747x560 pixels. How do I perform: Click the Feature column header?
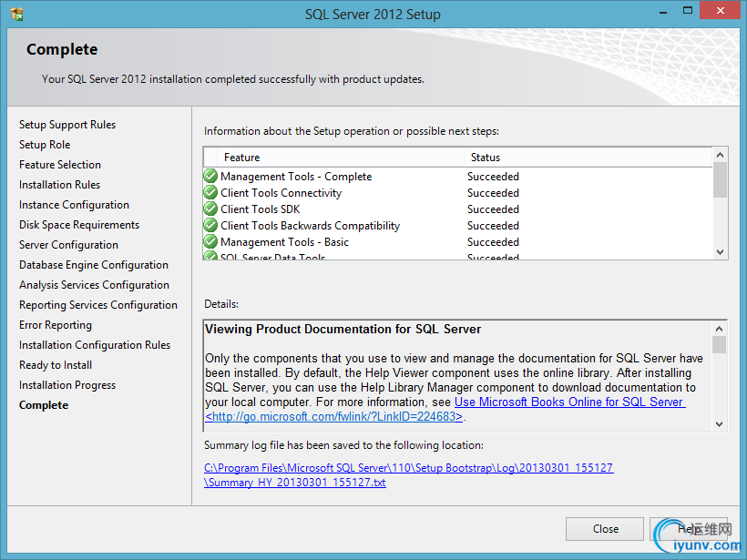[x=334, y=158]
